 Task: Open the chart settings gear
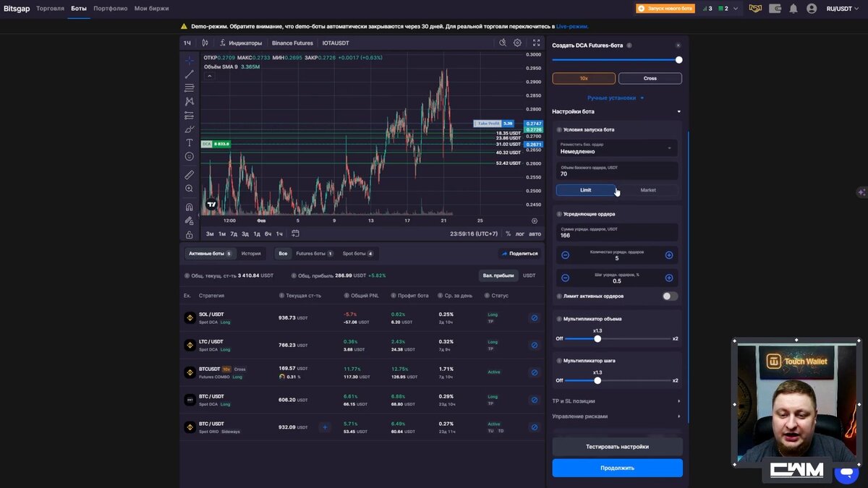[518, 43]
